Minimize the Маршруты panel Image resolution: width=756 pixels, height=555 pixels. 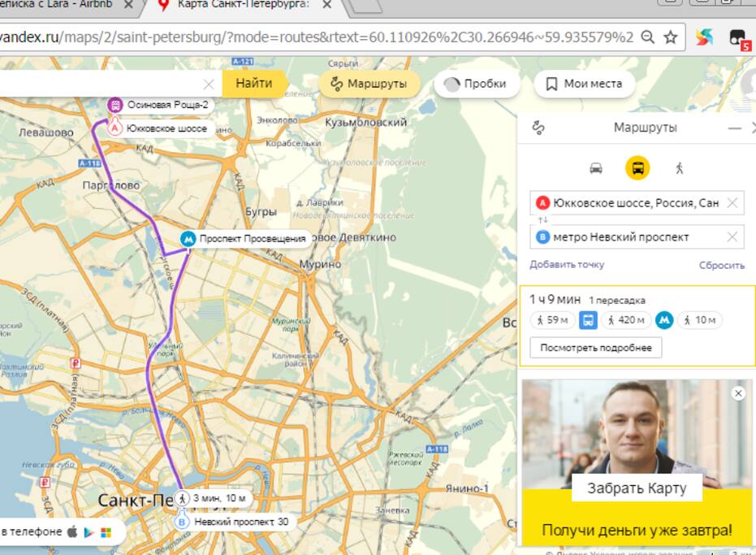(734, 128)
